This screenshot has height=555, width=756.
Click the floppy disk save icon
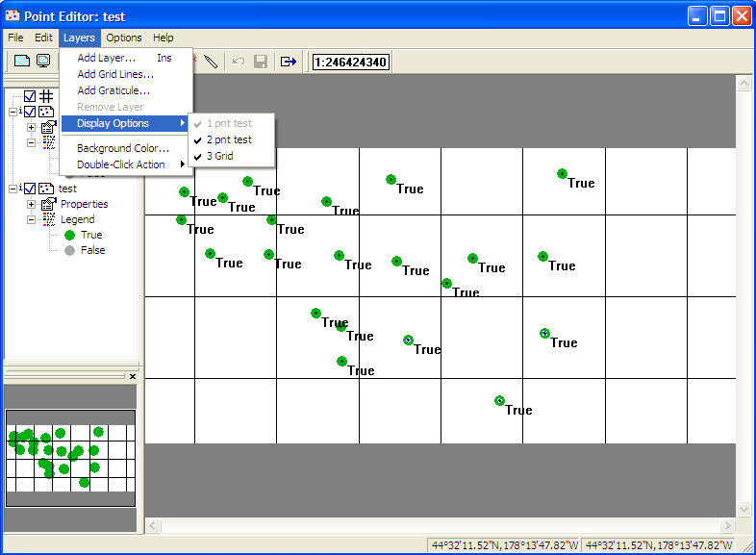pos(261,62)
